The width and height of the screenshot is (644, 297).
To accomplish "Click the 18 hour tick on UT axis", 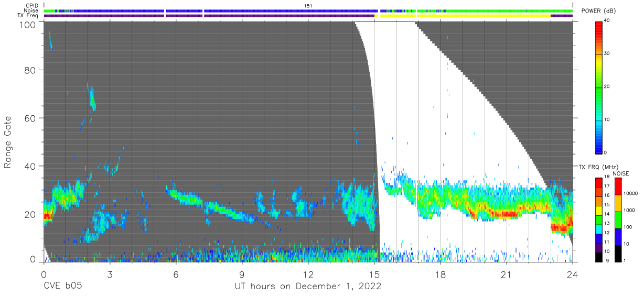I will pyautogui.click(x=441, y=274).
